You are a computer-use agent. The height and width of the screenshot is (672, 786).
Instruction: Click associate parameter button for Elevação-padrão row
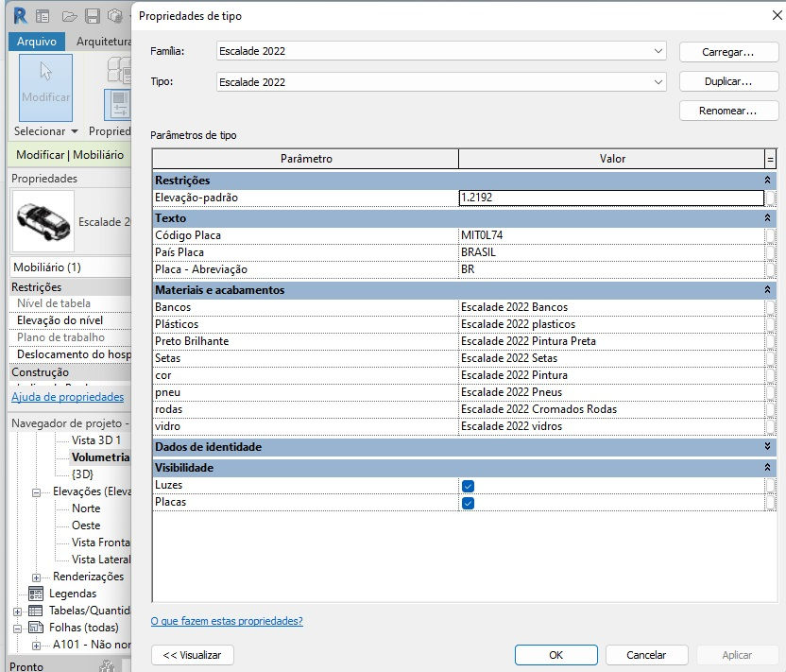point(771,198)
